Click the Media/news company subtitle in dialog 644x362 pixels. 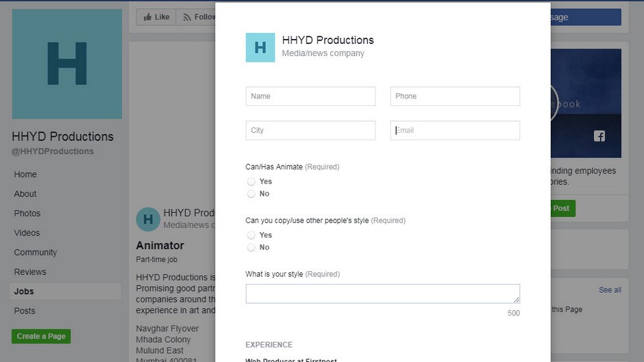tap(323, 53)
